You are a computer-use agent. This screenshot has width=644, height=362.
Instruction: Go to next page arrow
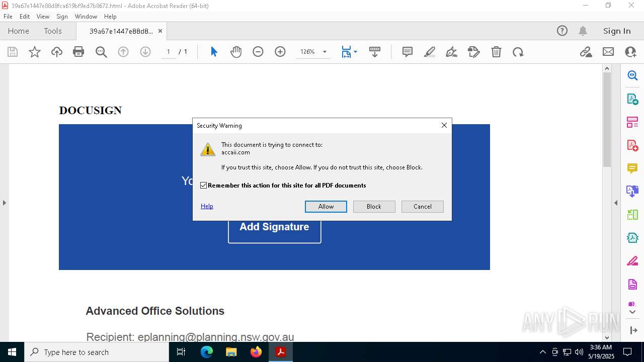(x=145, y=52)
